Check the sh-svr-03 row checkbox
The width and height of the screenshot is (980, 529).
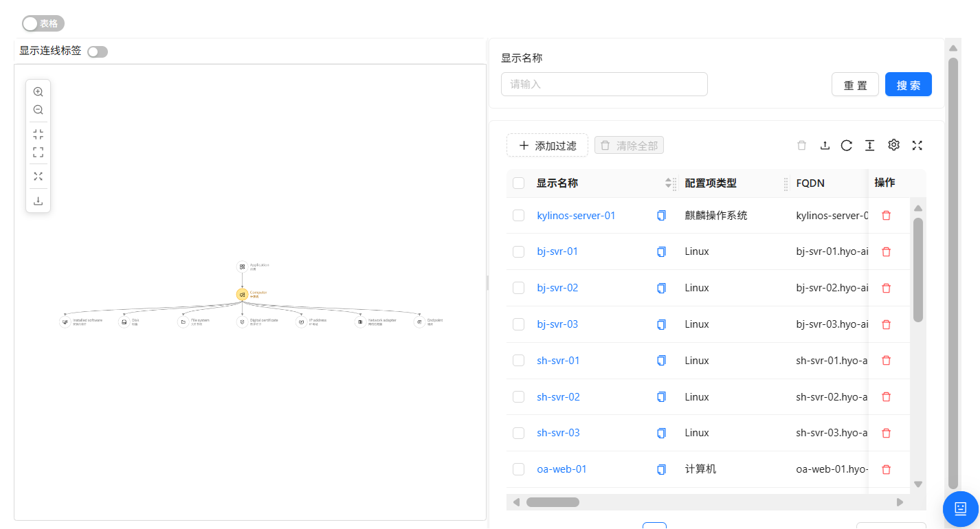pyautogui.click(x=519, y=433)
